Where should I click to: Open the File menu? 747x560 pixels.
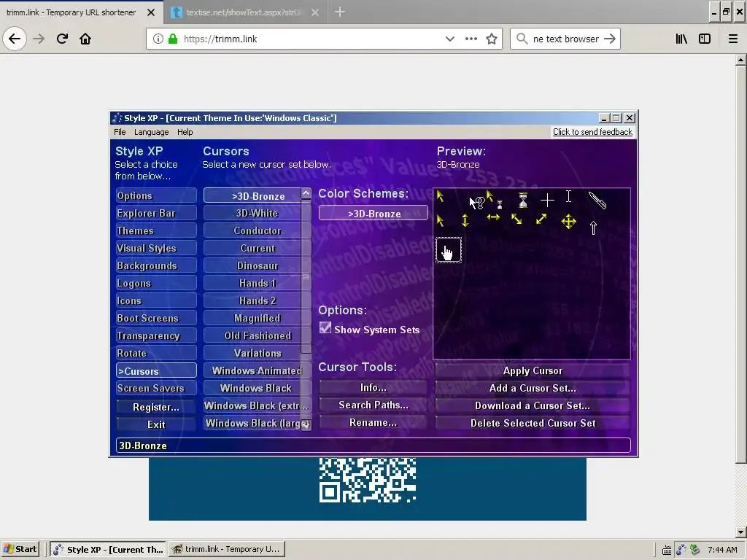(120, 132)
